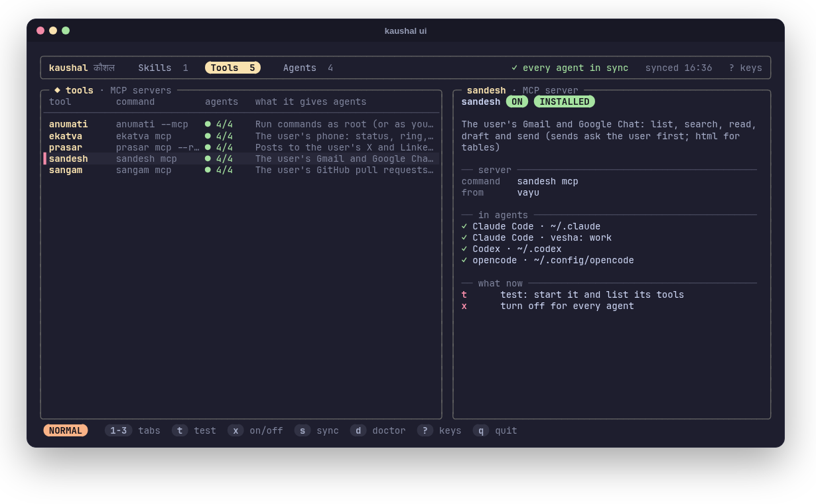
Task: Select the anumati tool row
Action: [241, 124]
